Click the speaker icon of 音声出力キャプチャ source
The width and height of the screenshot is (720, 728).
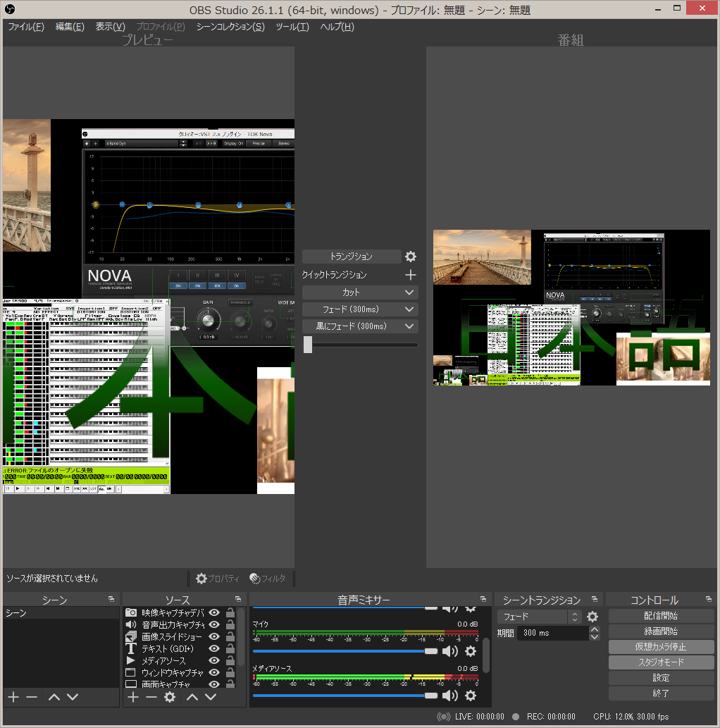pos(131,624)
